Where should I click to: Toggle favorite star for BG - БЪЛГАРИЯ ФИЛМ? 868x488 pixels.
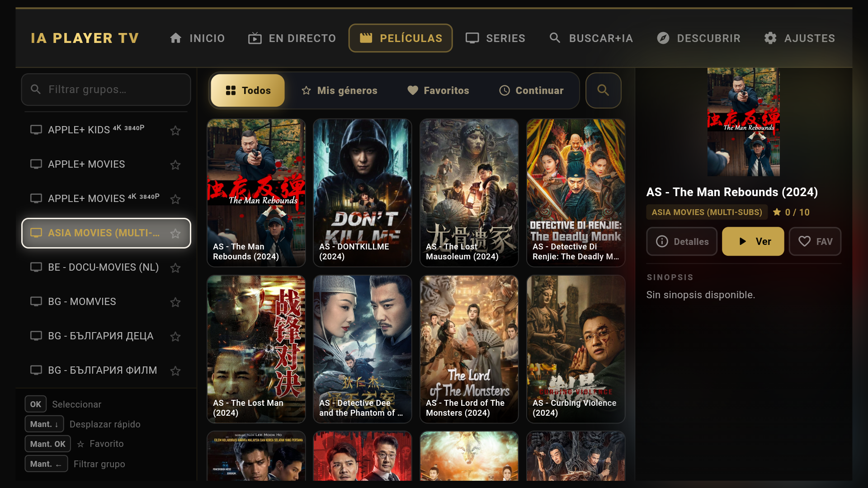[x=175, y=371]
